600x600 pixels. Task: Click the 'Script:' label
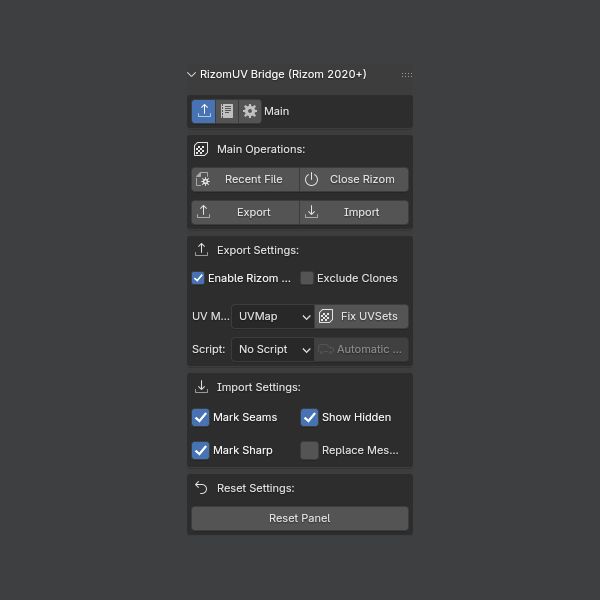click(209, 349)
